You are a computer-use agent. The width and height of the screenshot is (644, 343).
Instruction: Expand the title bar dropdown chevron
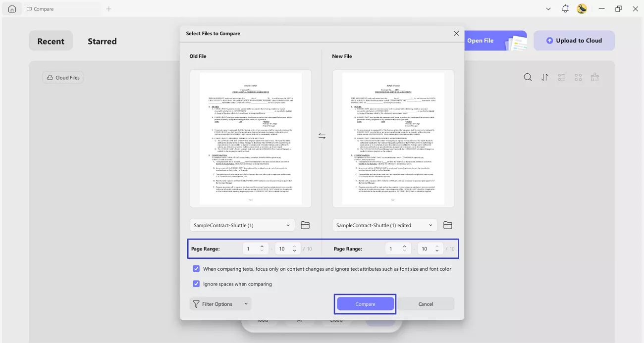pyautogui.click(x=548, y=9)
